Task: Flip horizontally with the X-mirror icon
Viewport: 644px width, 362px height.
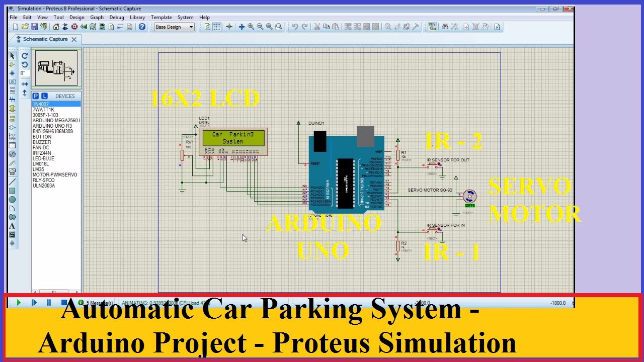Action: click(25, 84)
